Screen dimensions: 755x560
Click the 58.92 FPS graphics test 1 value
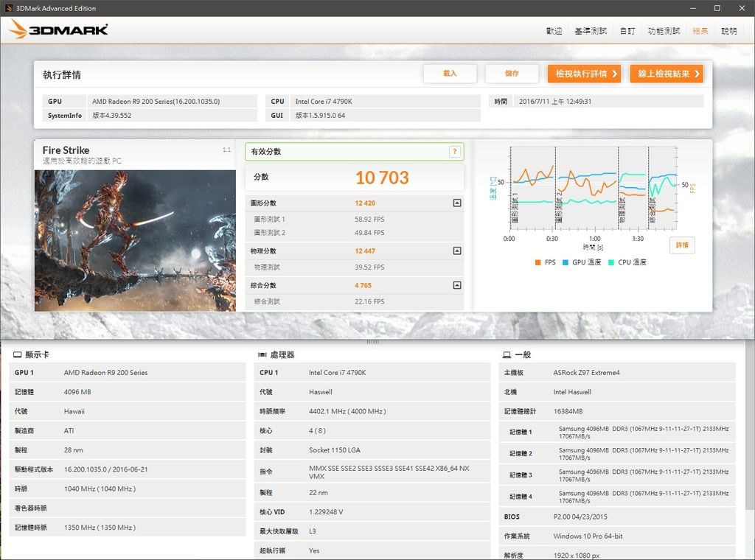[x=370, y=220]
